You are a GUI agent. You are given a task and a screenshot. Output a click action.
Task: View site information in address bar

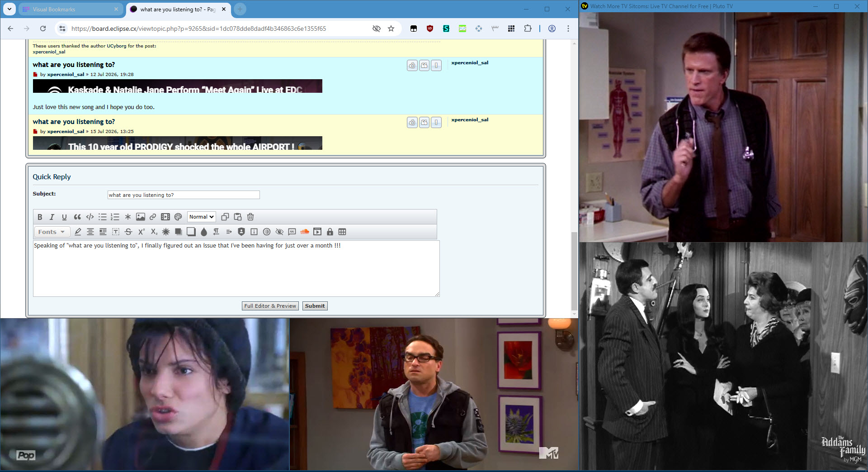pyautogui.click(x=62, y=29)
